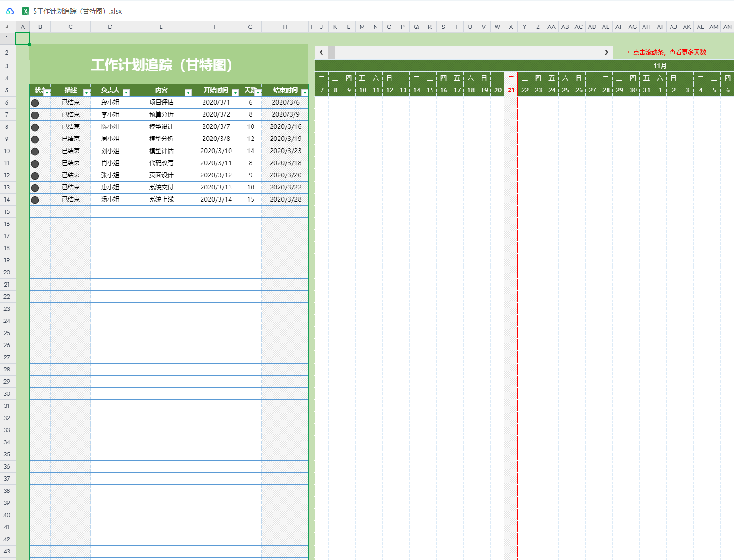Click the Gantt horizontal scrollbar thumb
This screenshot has height=560, width=734.
tap(331, 52)
